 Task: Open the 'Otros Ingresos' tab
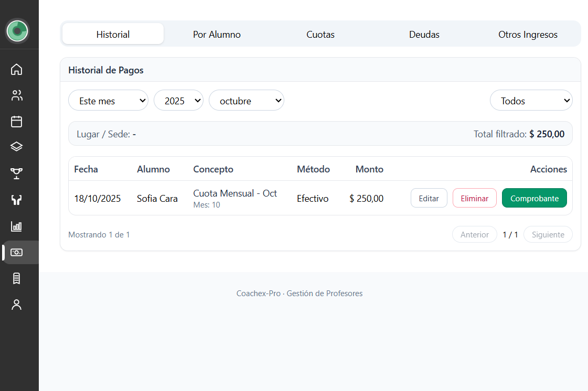(x=528, y=35)
